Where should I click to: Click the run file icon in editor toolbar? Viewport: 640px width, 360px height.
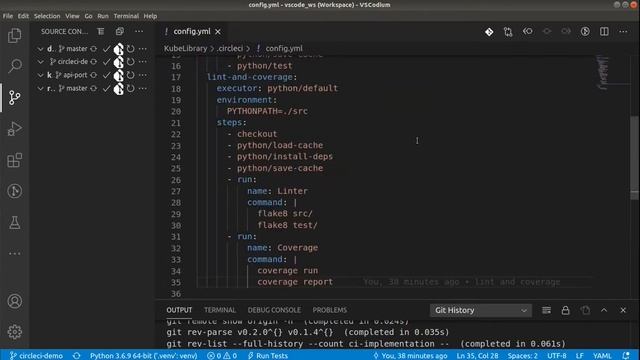point(585,31)
